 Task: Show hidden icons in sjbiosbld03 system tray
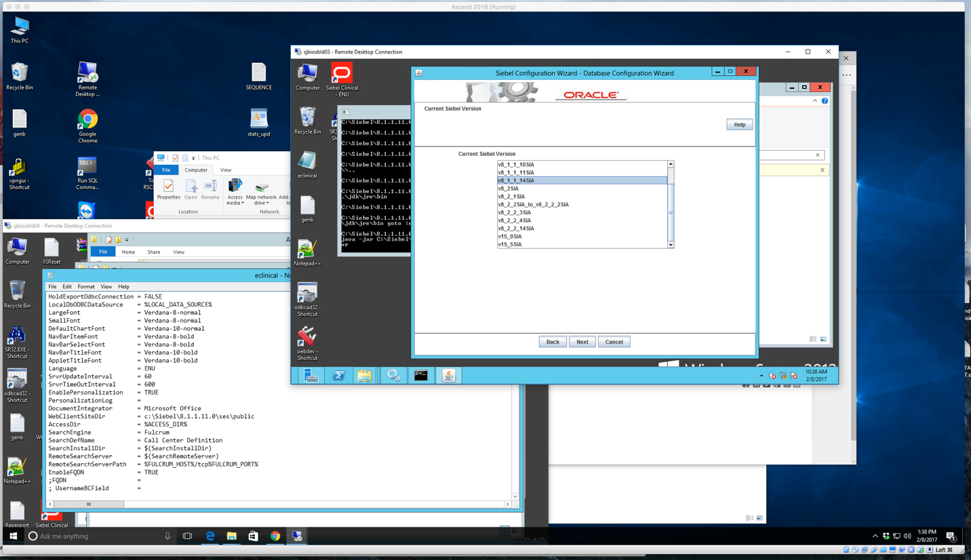(761, 376)
